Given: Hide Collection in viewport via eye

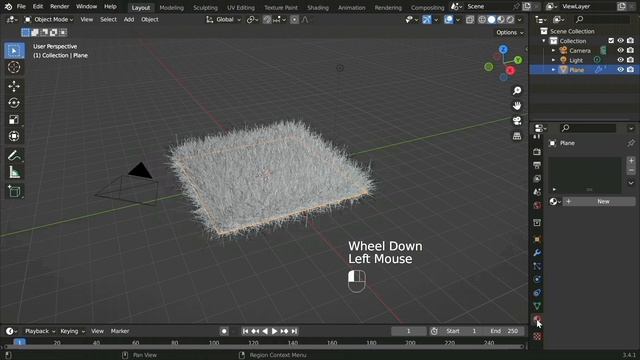Looking at the screenshot, I should click(x=620, y=41).
